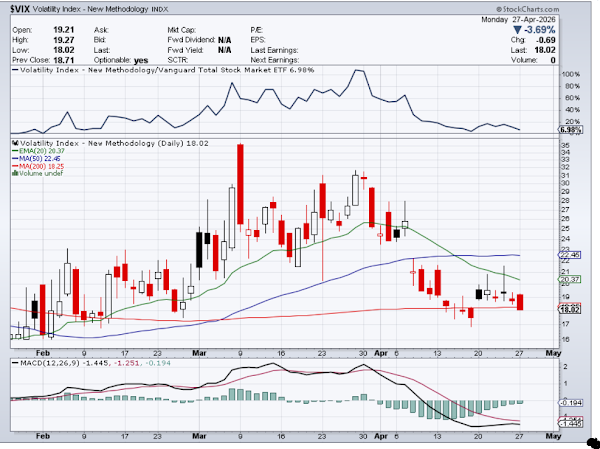
Task: Click the MACD(12,26,9) -1.445 legend
Action: (x=60, y=363)
